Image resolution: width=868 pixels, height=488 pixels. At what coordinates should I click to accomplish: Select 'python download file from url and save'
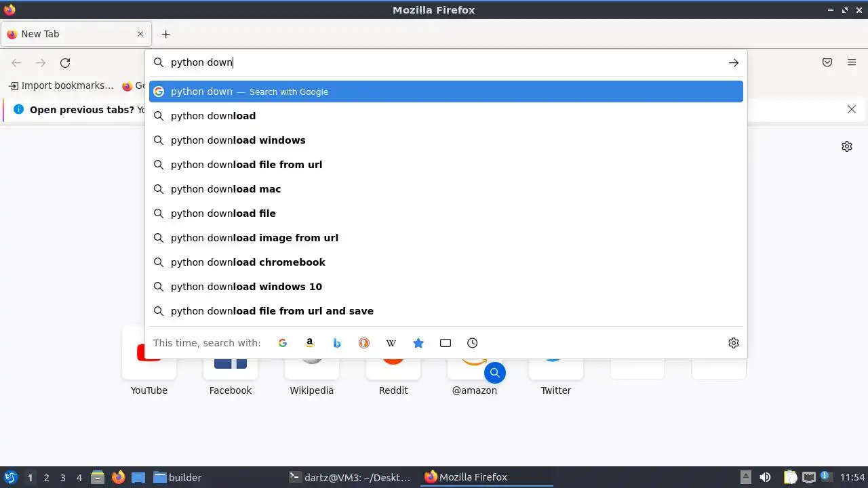coord(446,311)
